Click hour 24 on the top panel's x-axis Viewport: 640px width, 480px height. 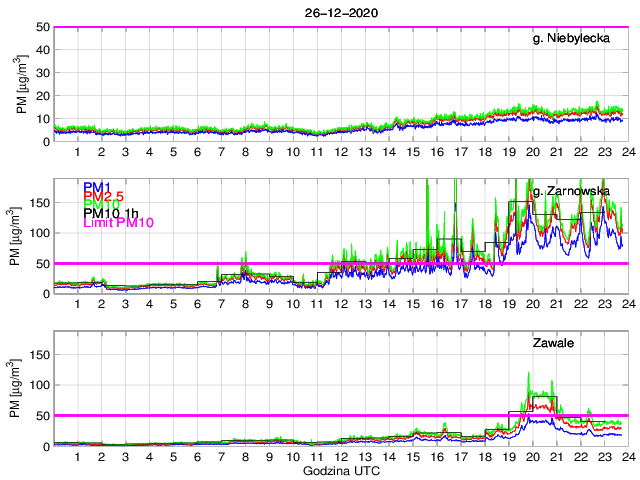626,152
